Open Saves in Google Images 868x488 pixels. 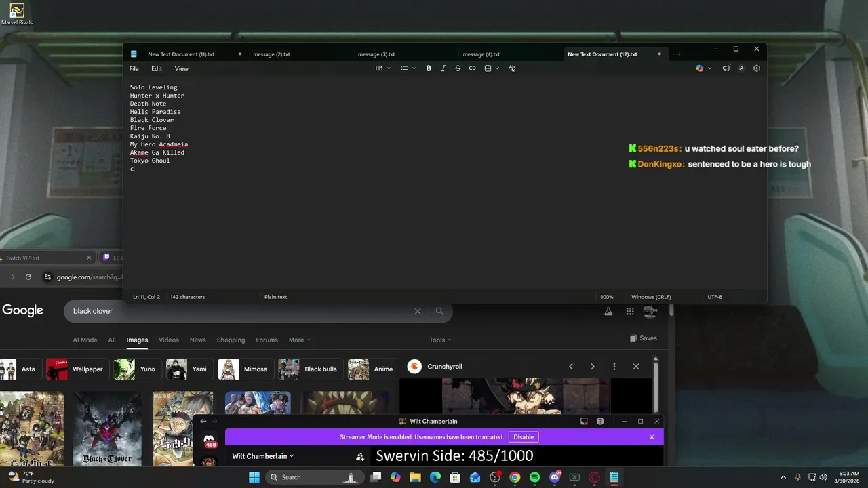[643, 338]
